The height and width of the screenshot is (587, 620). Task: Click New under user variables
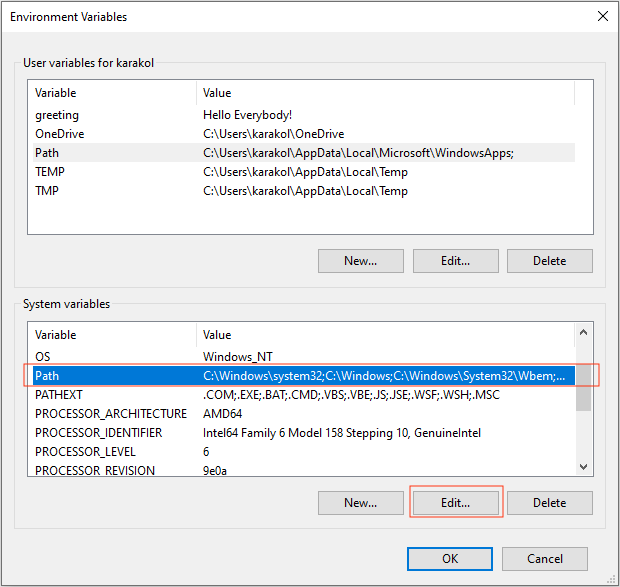coord(361,261)
